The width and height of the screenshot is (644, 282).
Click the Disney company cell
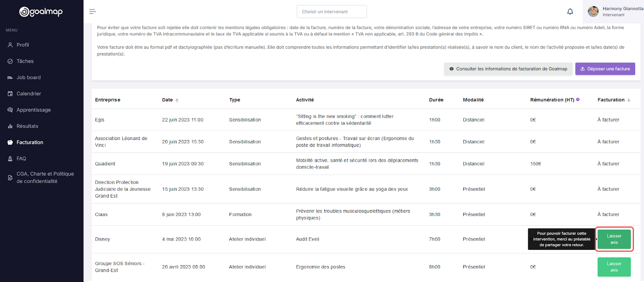tap(103, 239)
